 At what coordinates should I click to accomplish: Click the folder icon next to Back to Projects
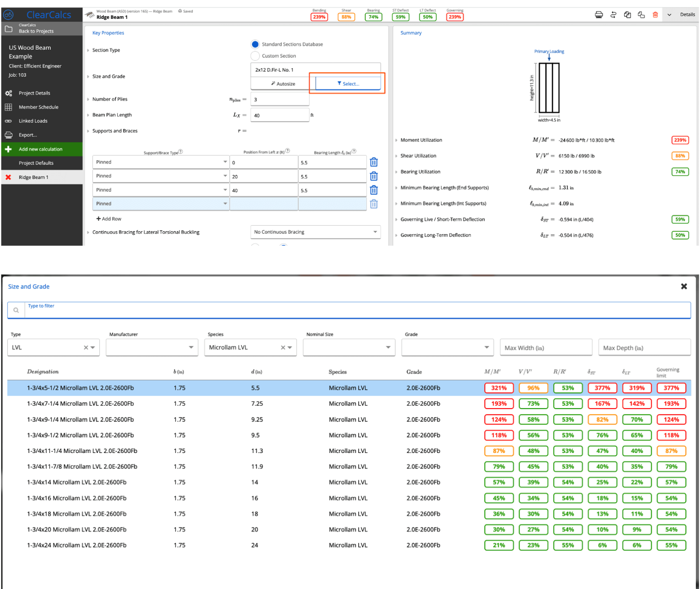point(8,29)
